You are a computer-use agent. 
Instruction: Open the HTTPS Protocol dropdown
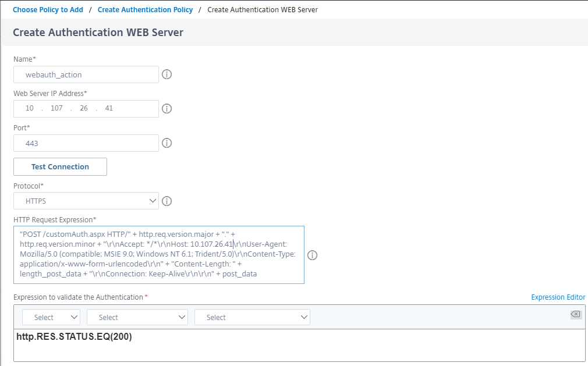[x=86, y=201]
